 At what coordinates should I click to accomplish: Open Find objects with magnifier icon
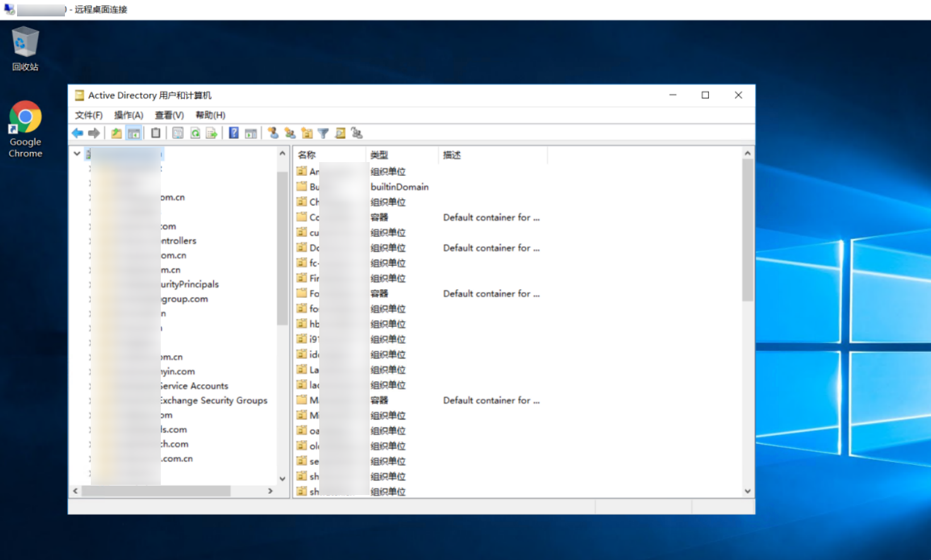[341, 133]
